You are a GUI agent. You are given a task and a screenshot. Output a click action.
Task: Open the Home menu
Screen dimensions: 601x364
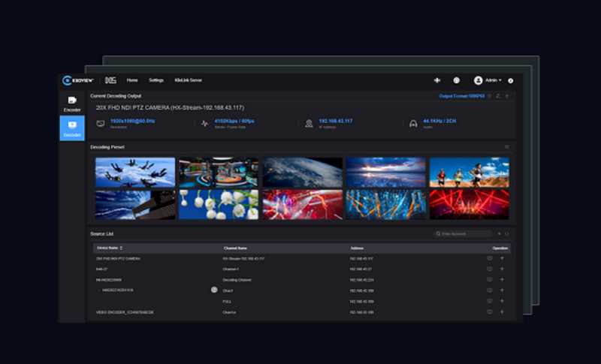(132, 80)
